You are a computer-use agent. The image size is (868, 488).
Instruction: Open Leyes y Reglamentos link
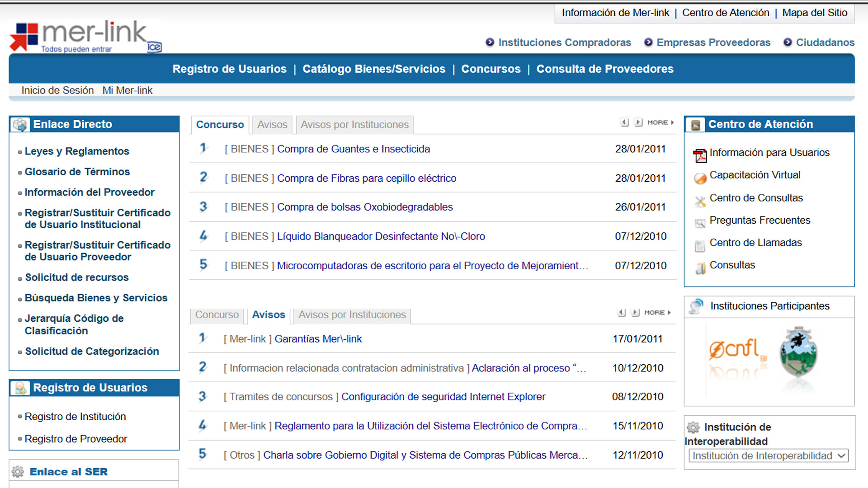[x=77, y=151]
